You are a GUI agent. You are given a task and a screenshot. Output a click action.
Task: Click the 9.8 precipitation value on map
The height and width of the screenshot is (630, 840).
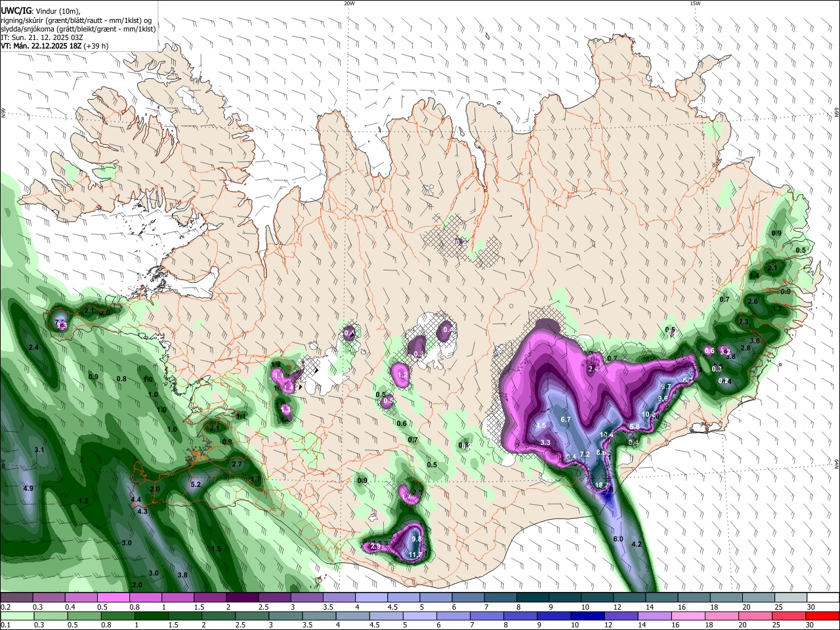point(416,539)
